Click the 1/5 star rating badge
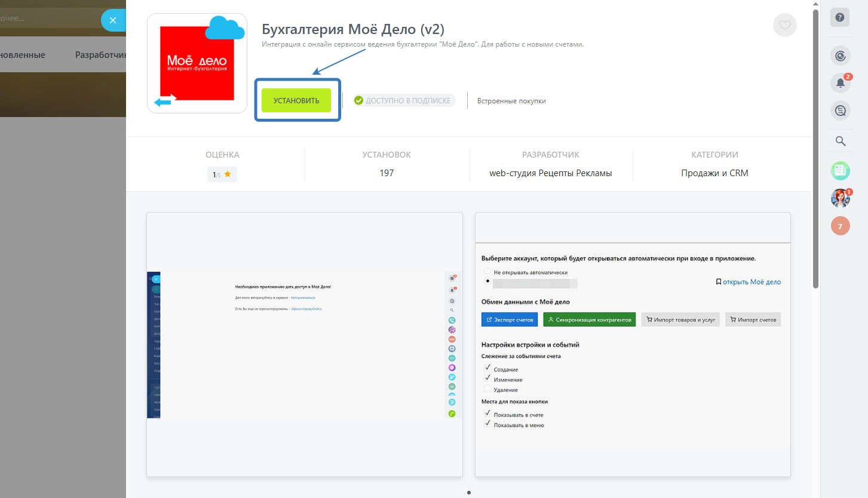Viewport: 868px width, 498px height. pos(222,174)
